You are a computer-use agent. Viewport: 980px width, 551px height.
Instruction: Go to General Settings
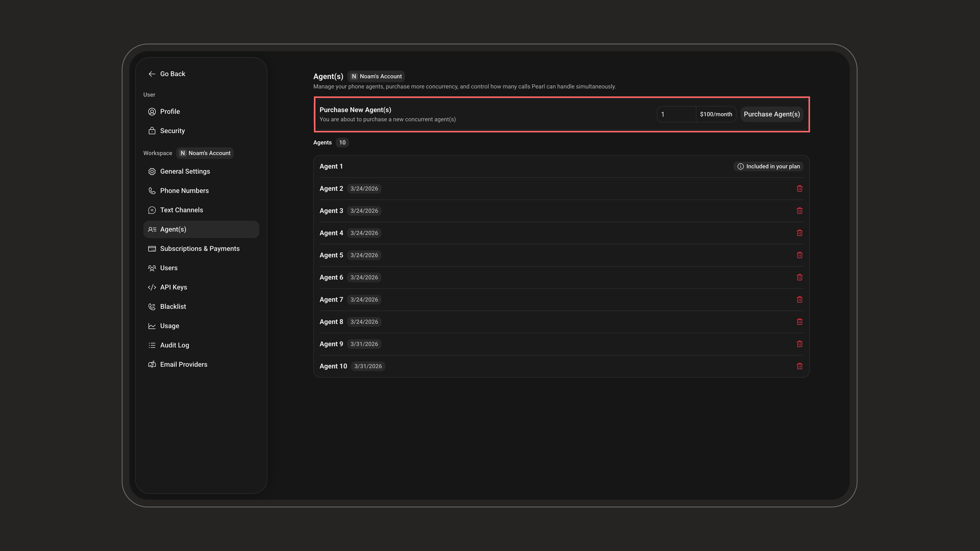point(201,171)
